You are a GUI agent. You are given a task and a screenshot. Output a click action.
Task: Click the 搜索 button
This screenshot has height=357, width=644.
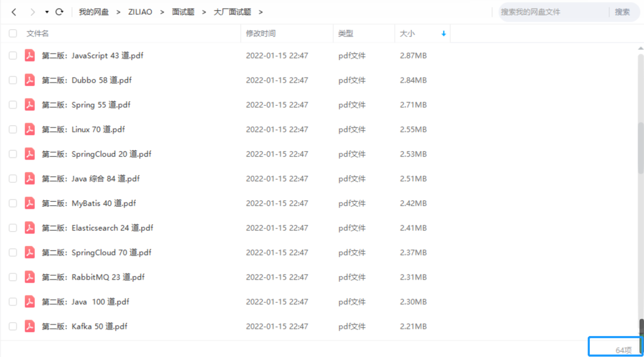tap(622, 12)
